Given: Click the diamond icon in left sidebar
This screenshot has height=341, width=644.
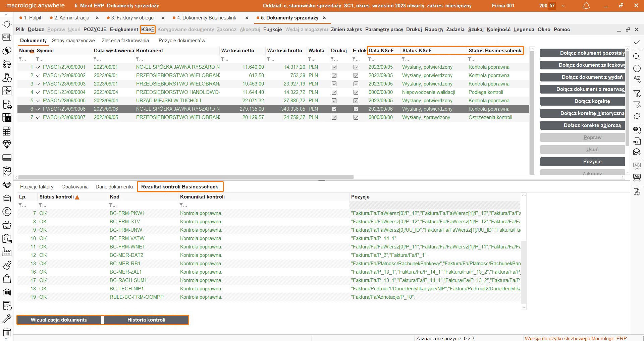Looking at the screenshot, I should (x=7, y=144).
